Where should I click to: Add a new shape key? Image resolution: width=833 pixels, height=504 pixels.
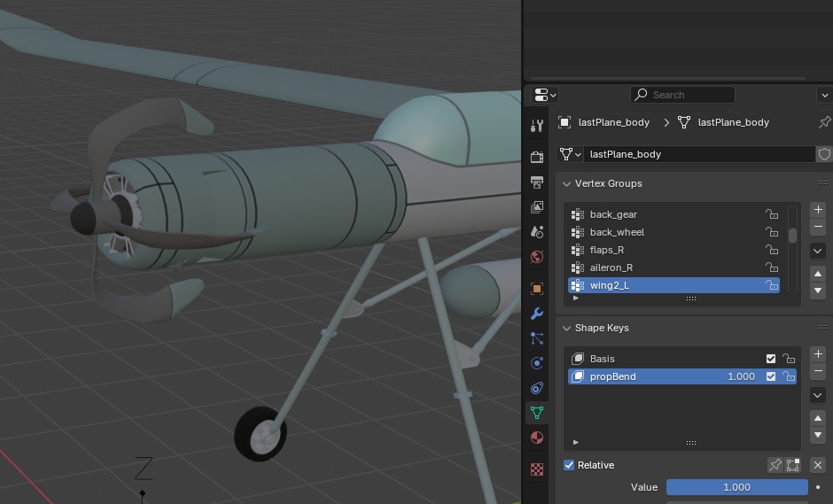[x=818, y=354]
